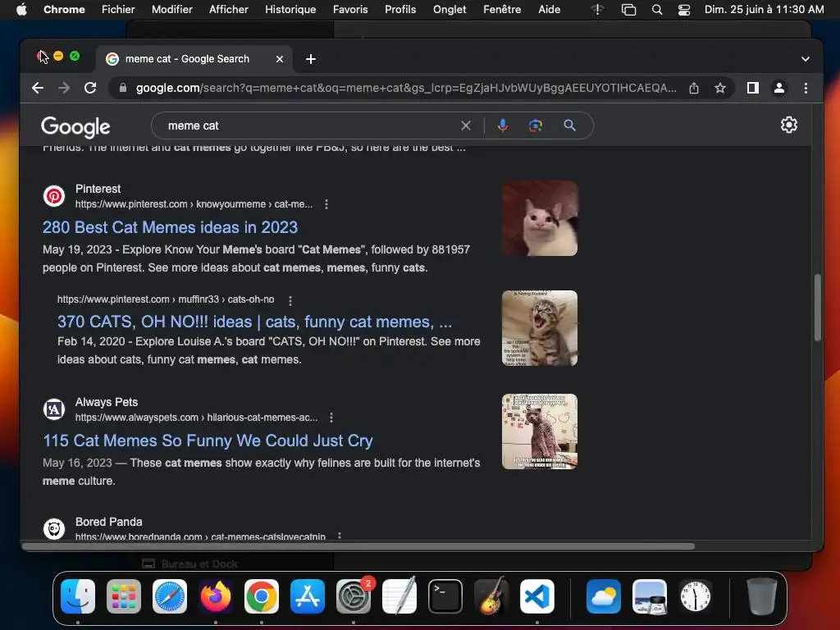
Task: Open Weather app from the Dock
Action: pyautogui.click(x=603, y=596)
